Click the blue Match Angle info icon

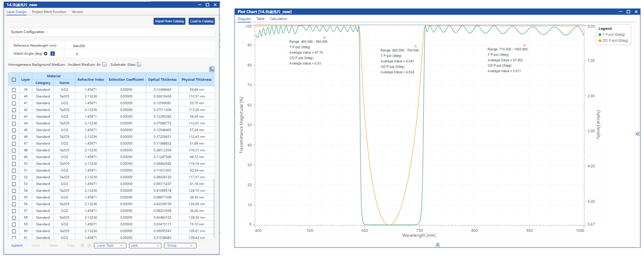coord(52,54)
